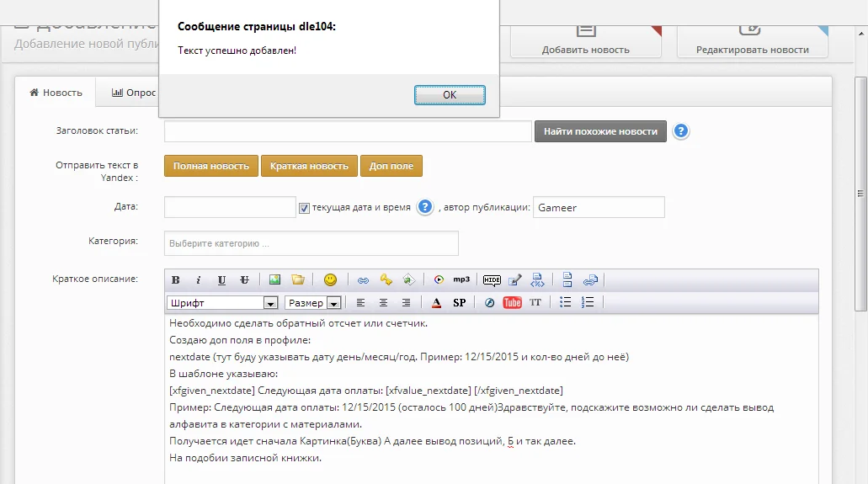Viewport: 868px width, 484px height.
Task: Open Редактировать новости shortcut
Action: (753, 42)
